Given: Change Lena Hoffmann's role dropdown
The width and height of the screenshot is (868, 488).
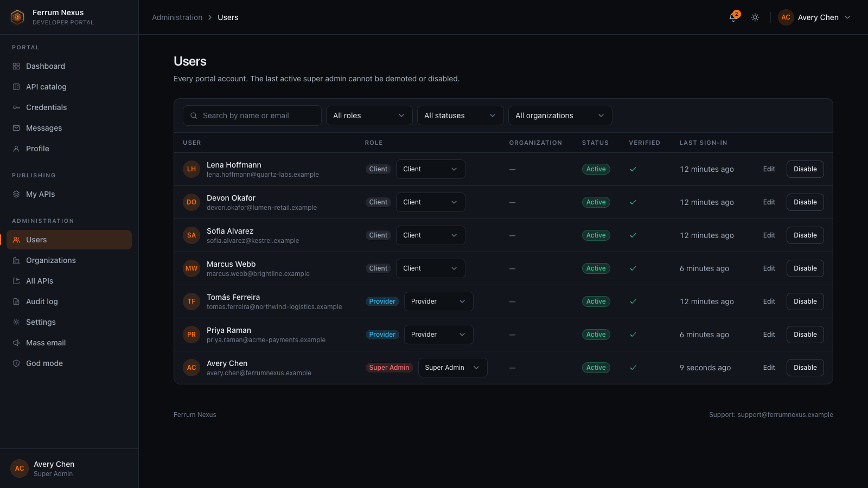Looking at the screenshot, I should (x=431, y=169).
